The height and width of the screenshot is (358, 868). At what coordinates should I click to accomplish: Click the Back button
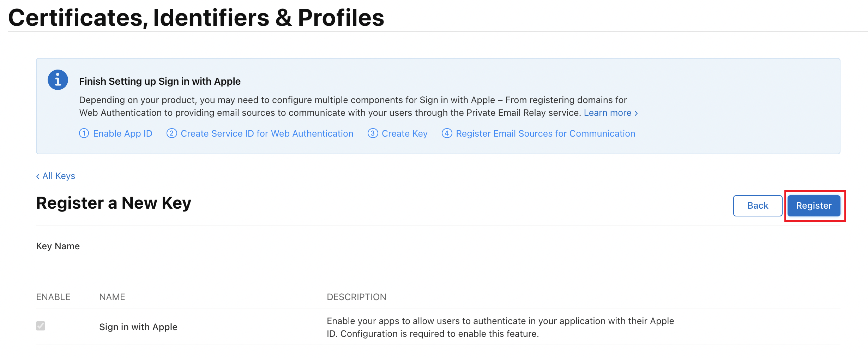pos(758,205)
